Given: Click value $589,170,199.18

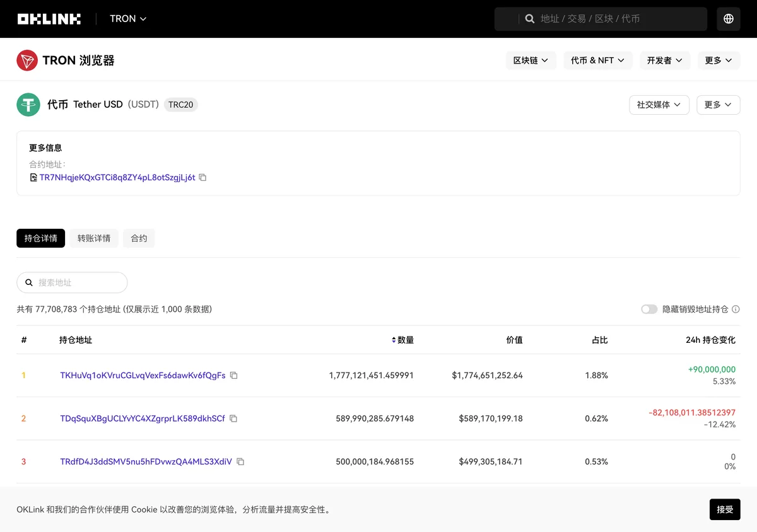Looking at the screenshot, I should [x=491, y=419].
